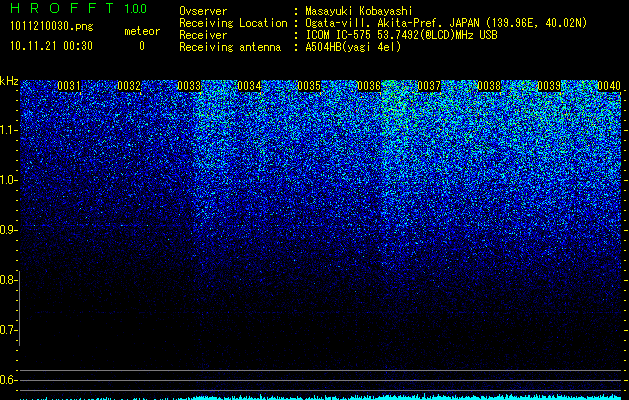Select the 0035 time marker
Image resolution: width=629 pixels, height=400 pixels.
click(309, 86)
